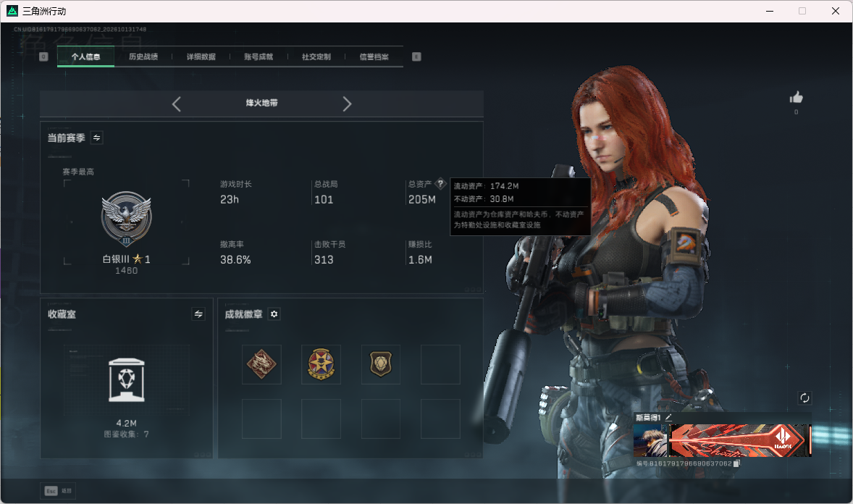Click the 总资产 question mark help icon
This screenshot has width=853, height=504.
pyautogui.click(x=441, y=184)
